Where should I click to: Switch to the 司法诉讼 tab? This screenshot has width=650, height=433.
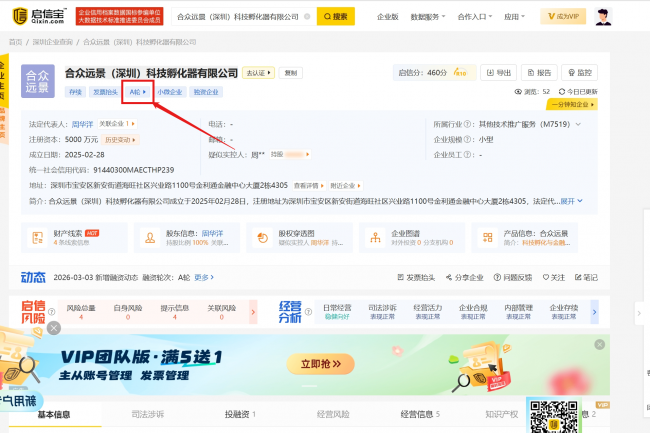click(x=147, y=414)
